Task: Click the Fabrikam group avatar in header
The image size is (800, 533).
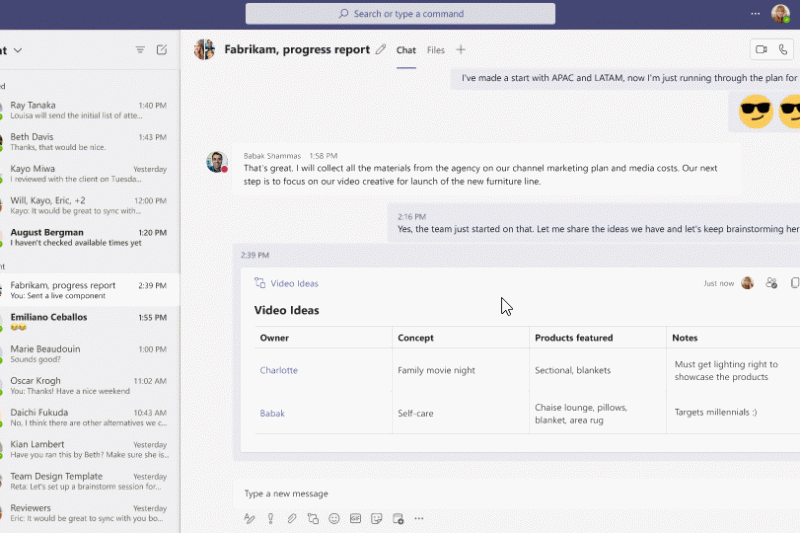Action: coord(205,49)
